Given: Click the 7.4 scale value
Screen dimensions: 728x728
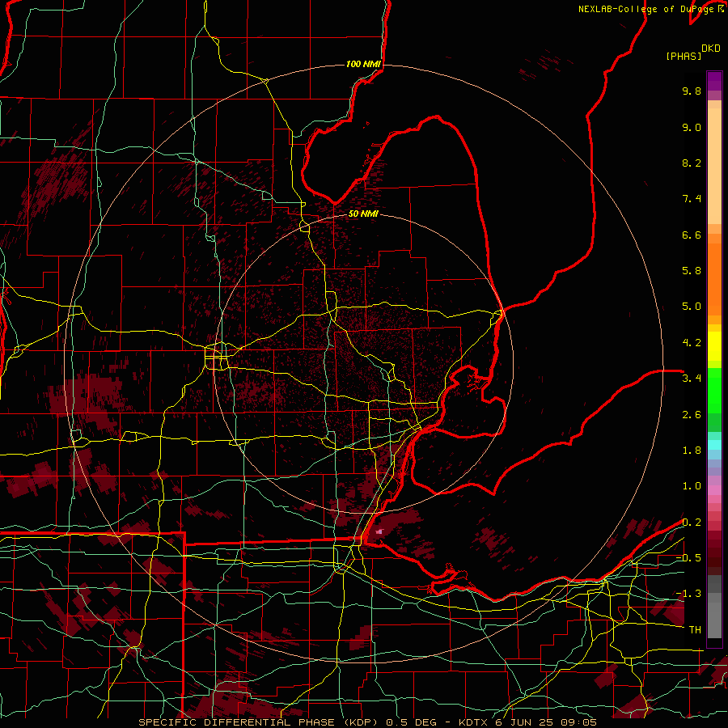Looking at the screenshot, I should pos(692,199).
